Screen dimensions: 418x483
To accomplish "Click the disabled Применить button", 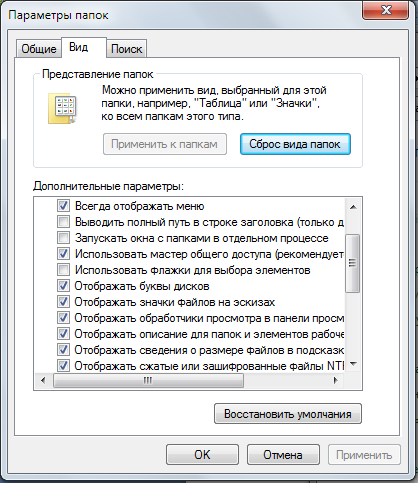I will [364, 455].
